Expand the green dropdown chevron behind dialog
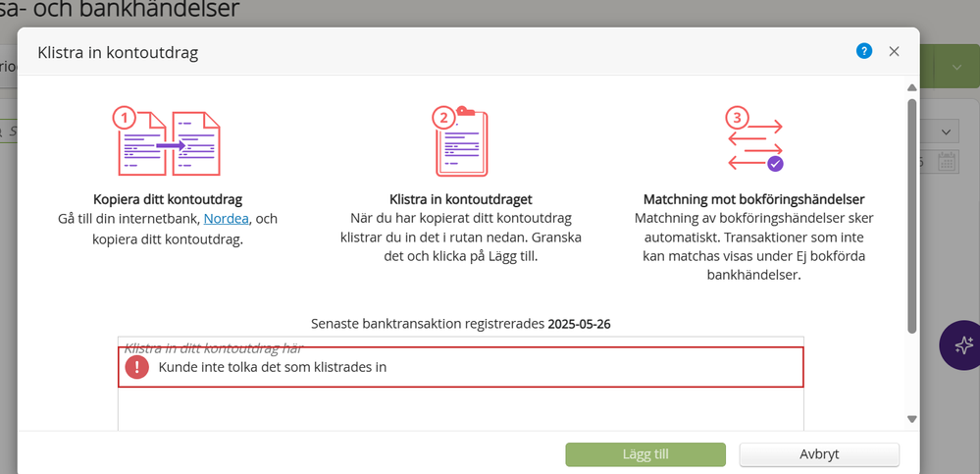Image resolution: width=980 pixels, height=474 pixels. coord(956,68)
